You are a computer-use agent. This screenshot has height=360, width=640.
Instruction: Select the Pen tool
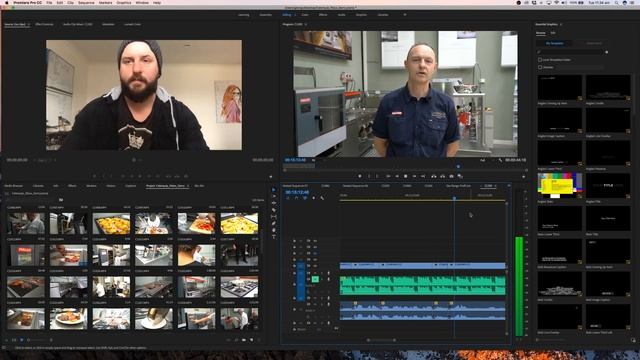coord(273,223)
